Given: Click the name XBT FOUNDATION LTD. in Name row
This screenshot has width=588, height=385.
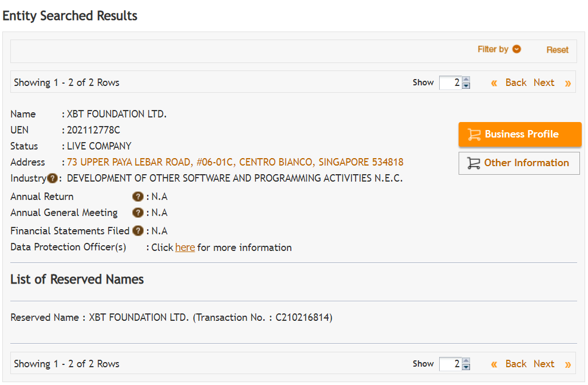Looking at the screenshot, I should coord(117,114).
